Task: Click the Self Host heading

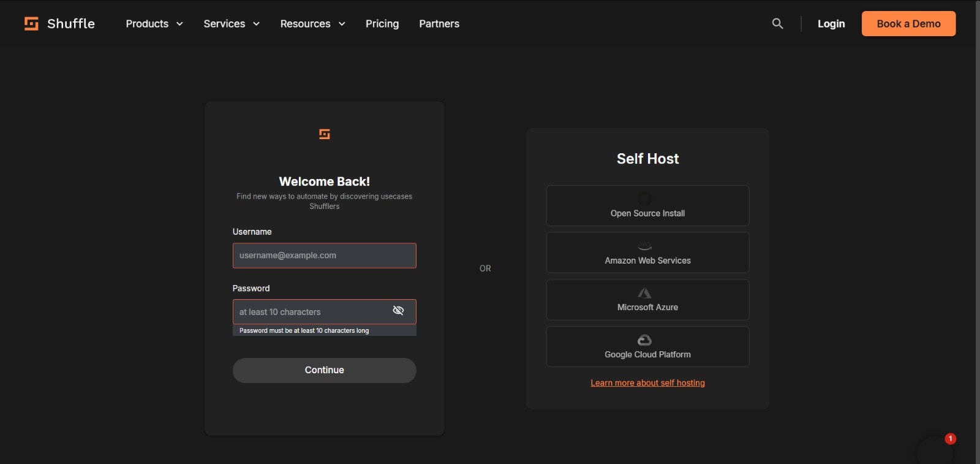Action: coord(647,159)
